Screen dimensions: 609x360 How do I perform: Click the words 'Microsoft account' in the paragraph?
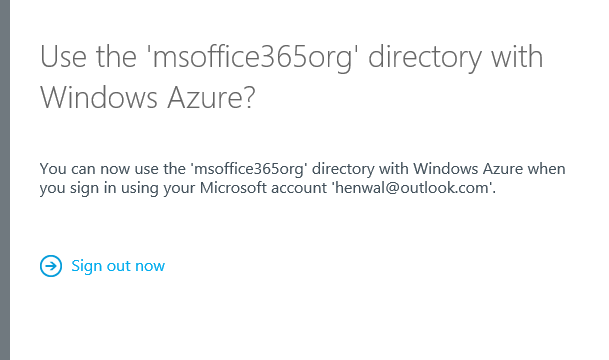coord(263,188)
